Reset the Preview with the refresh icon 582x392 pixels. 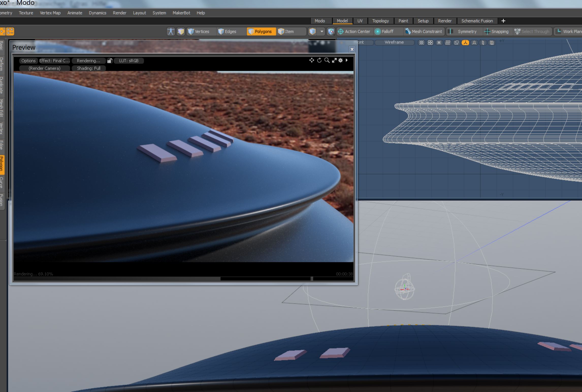319,60
